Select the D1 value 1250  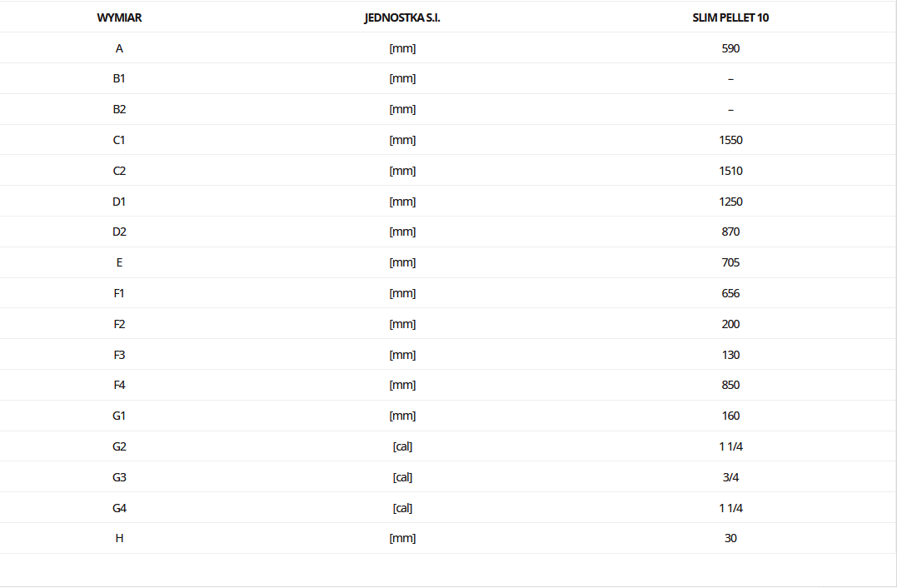click(x=730, y=202)
